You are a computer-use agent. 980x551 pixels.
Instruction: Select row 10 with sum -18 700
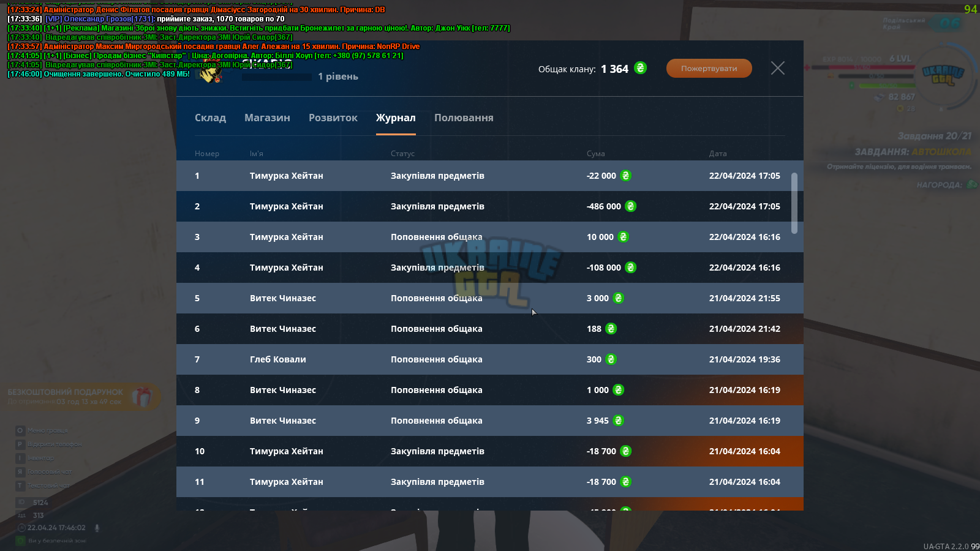490,451
